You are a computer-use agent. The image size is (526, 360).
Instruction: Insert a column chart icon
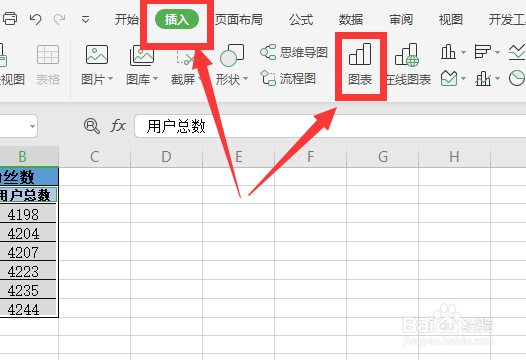449,52
